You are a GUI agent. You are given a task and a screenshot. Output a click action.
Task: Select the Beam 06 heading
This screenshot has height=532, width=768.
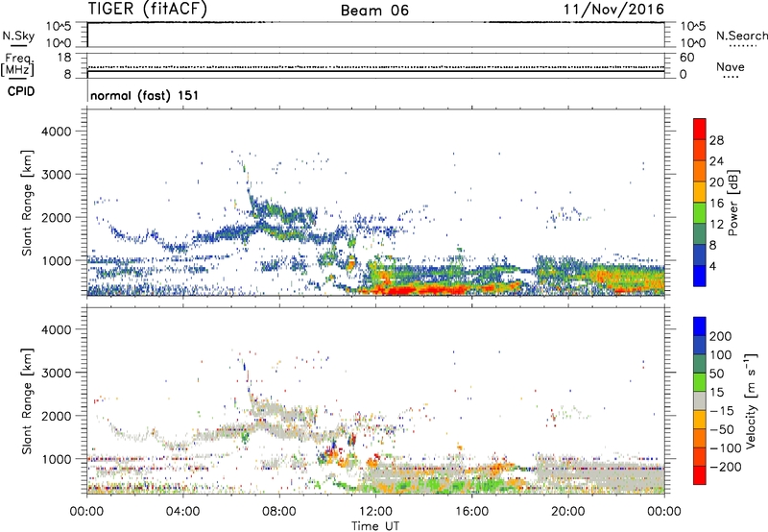[374, 11]
